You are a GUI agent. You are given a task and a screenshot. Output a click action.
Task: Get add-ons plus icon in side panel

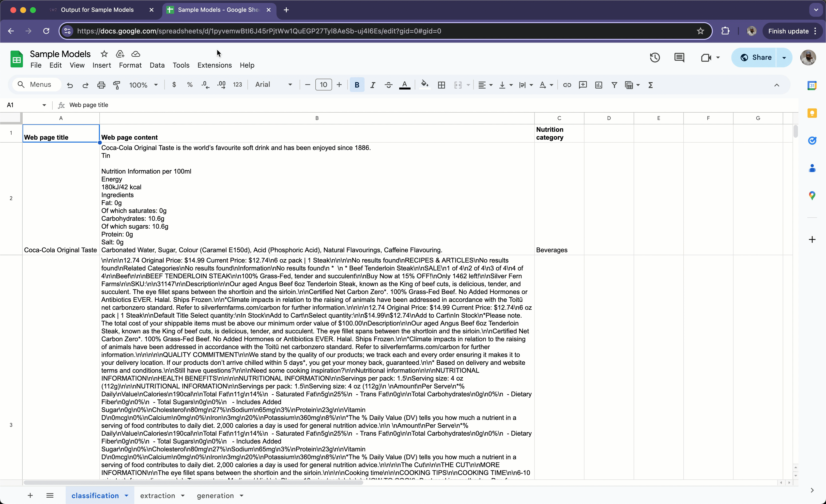[x=812, y=239]
